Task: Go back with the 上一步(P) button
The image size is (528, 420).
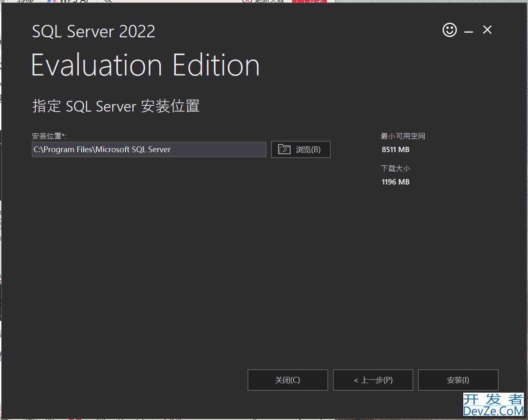Action: [x=373, y=380]
